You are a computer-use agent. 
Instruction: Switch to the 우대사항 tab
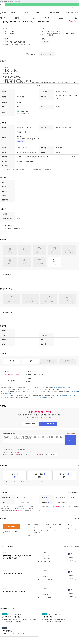point(32,18)
